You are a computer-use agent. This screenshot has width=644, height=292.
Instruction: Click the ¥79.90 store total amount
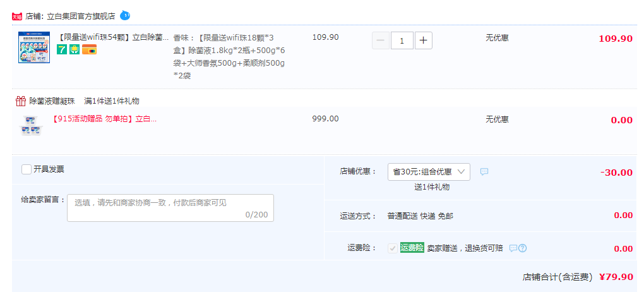tap(616, 277)
